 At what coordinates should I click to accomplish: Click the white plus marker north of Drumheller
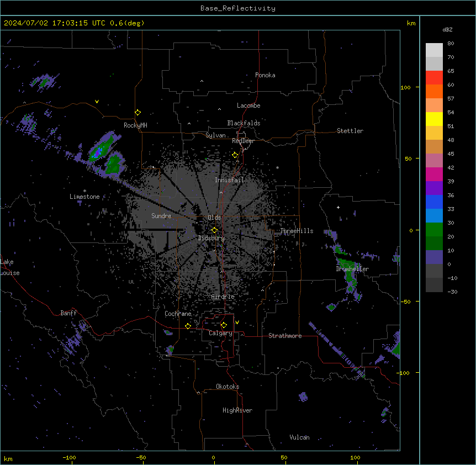pos(338,207)
